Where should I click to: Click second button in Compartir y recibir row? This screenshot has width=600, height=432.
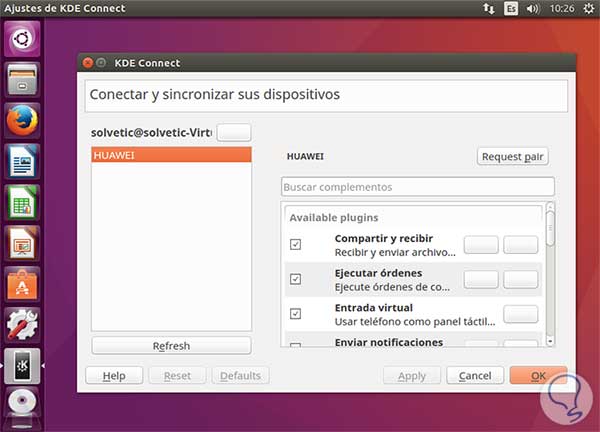click(x=520, y=245)
